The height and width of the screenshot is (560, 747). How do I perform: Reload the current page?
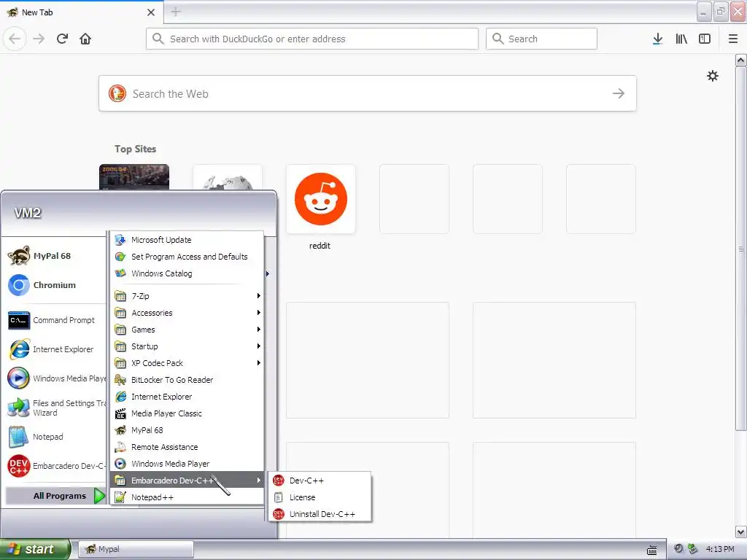point(63,39)
